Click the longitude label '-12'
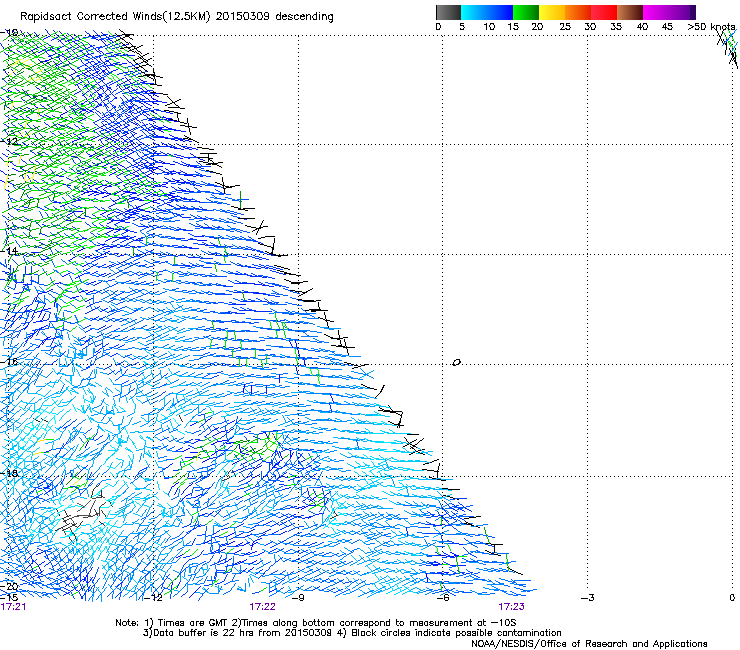 153,598
